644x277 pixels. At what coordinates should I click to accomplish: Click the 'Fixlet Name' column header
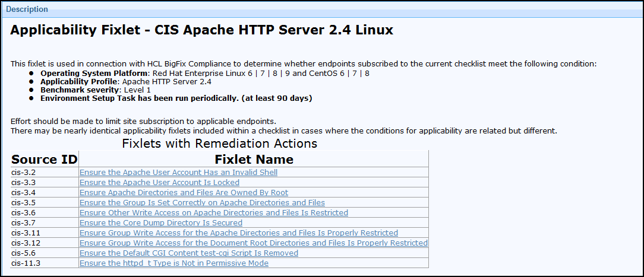[x=254, y=159]
